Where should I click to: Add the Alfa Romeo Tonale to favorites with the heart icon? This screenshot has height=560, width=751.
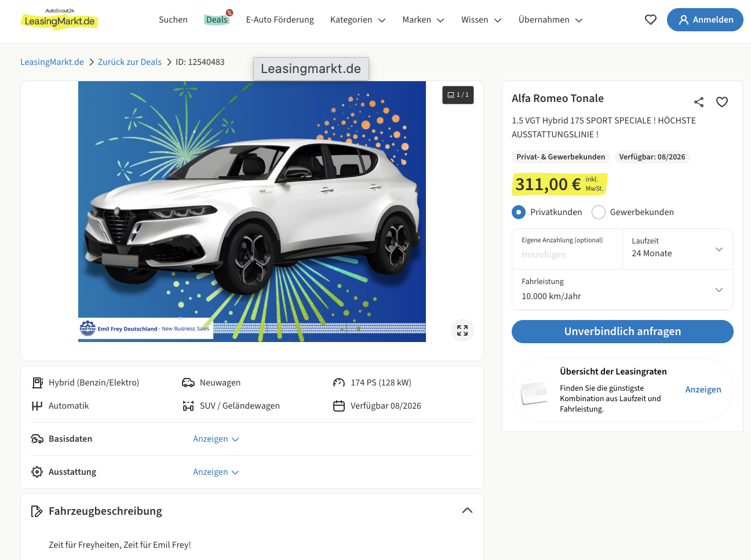[722, 102]
